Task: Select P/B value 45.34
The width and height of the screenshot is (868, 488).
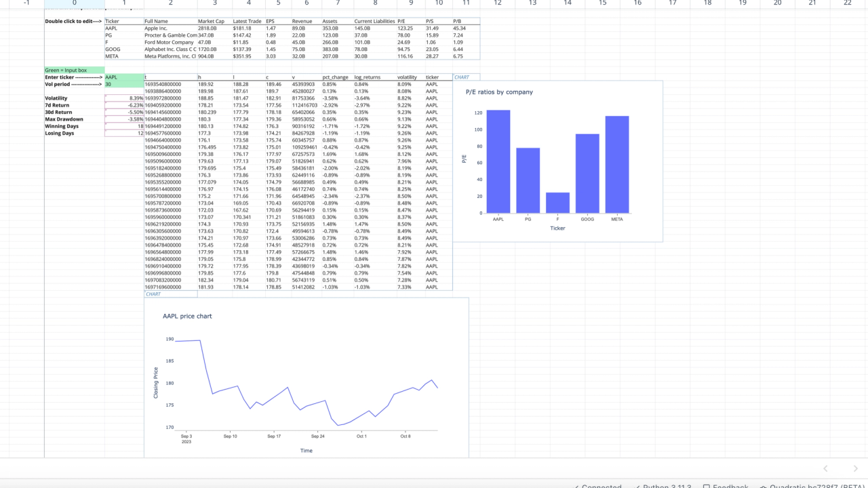Action: [466, 28]
